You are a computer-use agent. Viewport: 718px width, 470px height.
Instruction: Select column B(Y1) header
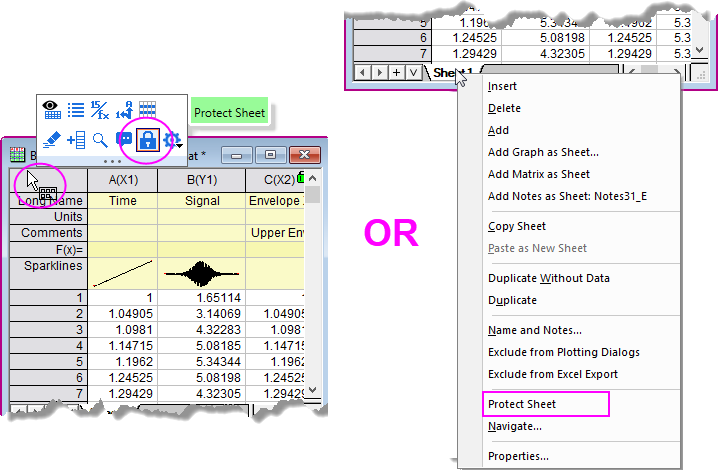pyautogui.click(x=201, y=180)
